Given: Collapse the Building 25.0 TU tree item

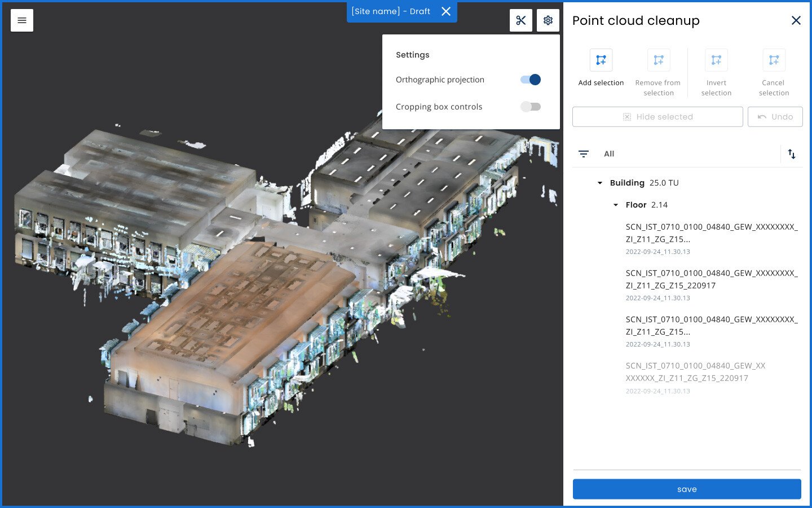Looking at the screenshot, I should [x=600, y=183].
